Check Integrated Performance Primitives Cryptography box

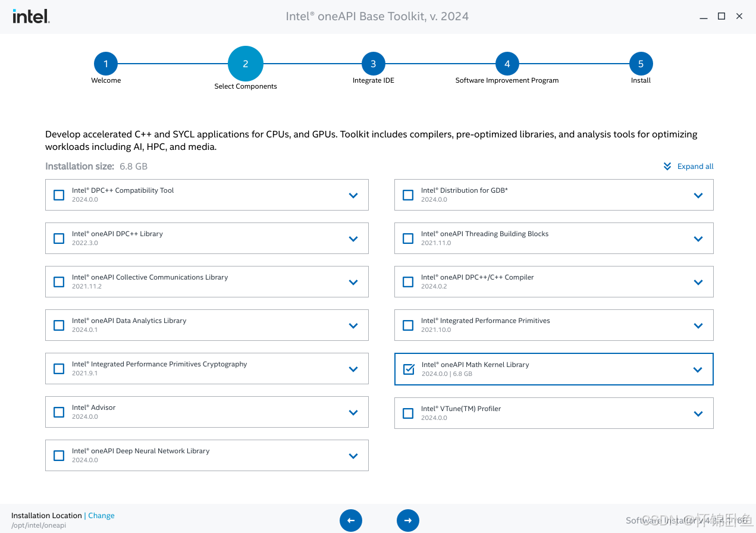[59, 369]
